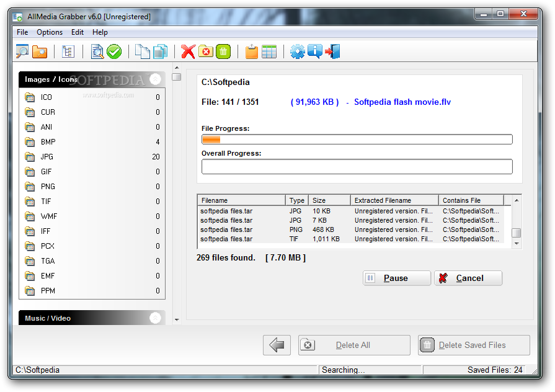Click the file list scroll down arrow
This screenshot has height=392, width=555.
(x=517, y=244)
